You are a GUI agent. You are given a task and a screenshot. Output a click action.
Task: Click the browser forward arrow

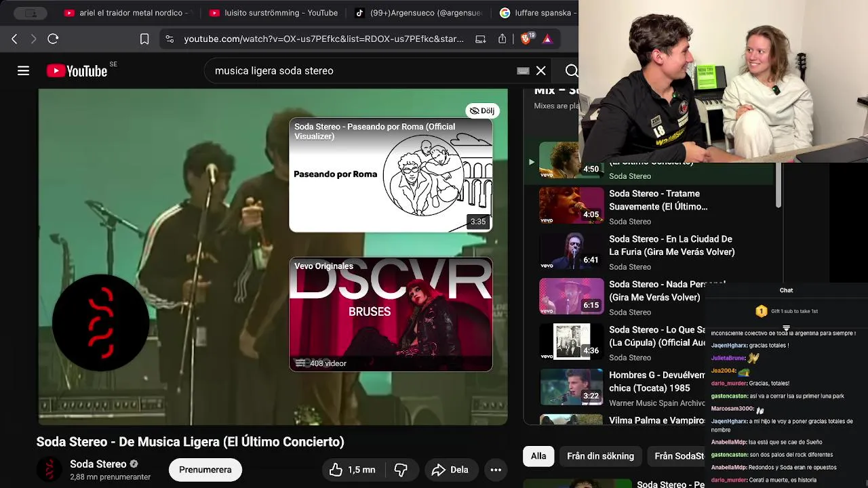tap(33, 39)
